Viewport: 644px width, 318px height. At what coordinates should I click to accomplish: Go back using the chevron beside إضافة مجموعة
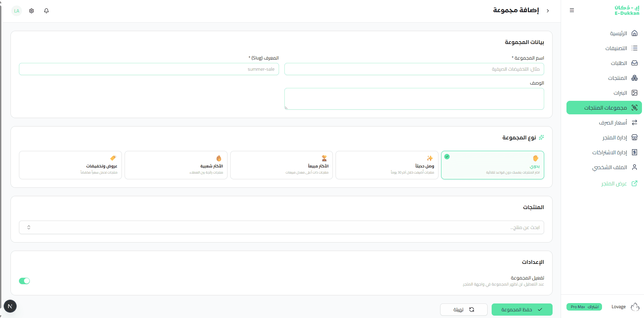click(548, 11)
